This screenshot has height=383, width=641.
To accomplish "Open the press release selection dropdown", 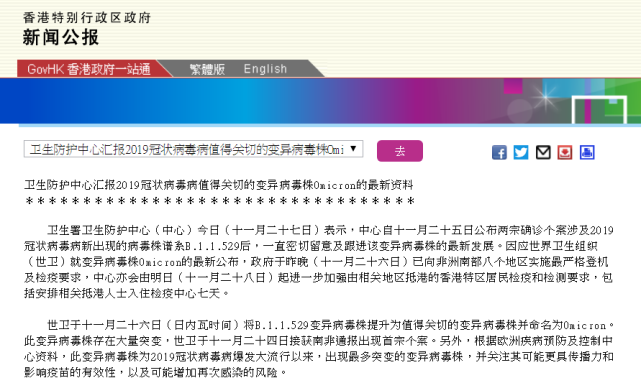I will coord(193,149).
